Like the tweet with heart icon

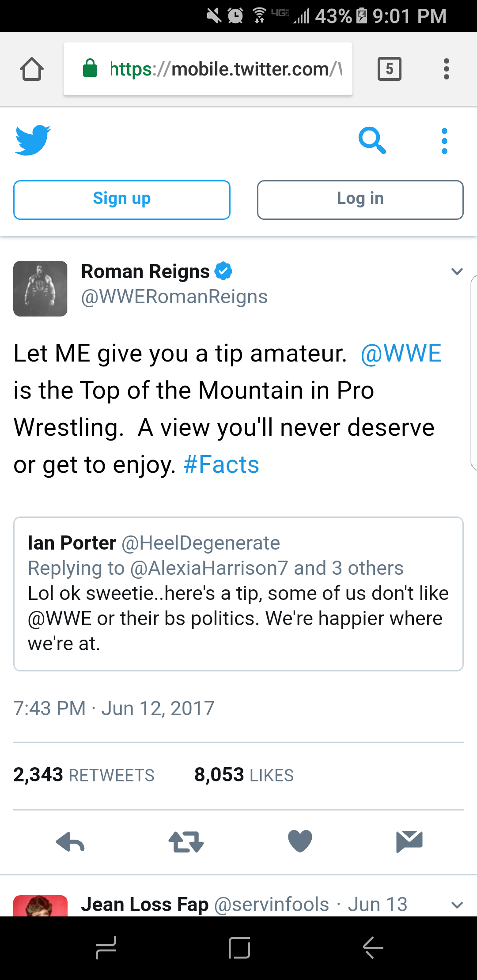pyautogui.click(x=300, y=841)
